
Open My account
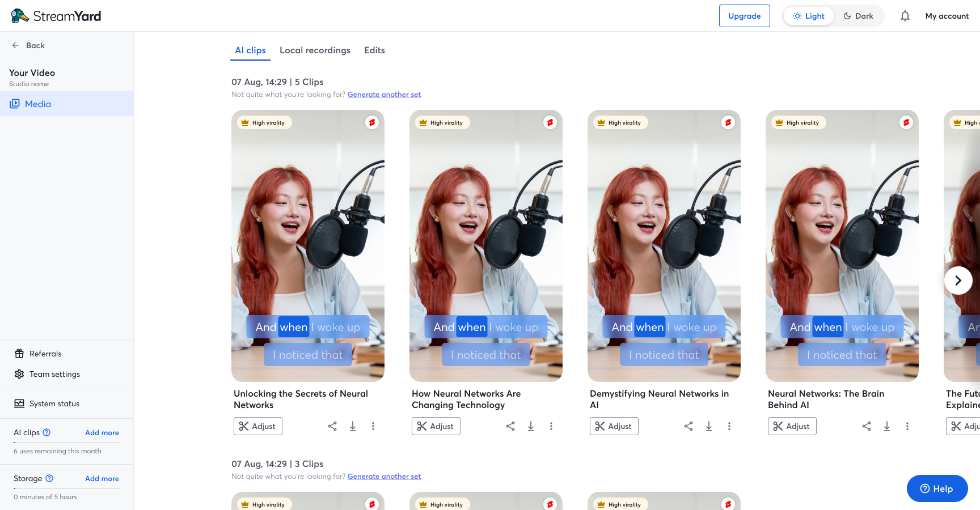[947, 16]
